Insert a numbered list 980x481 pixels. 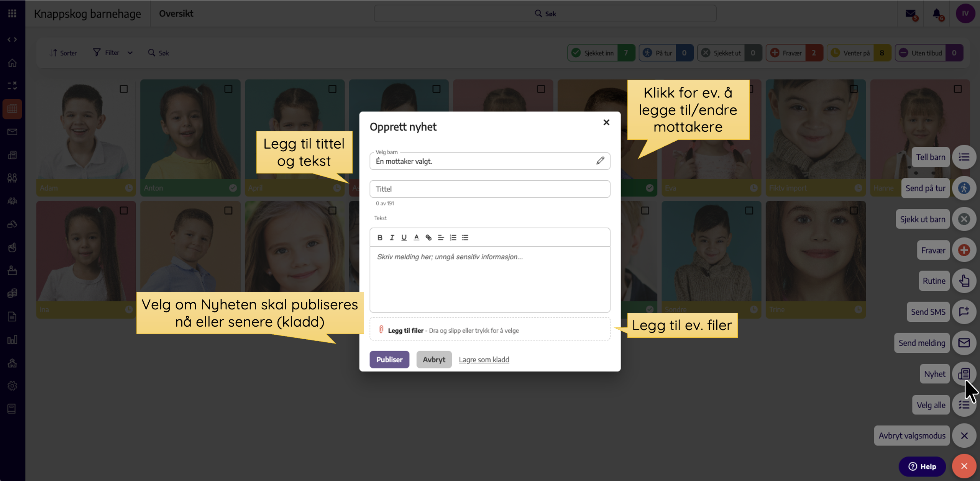click(453, 237)
